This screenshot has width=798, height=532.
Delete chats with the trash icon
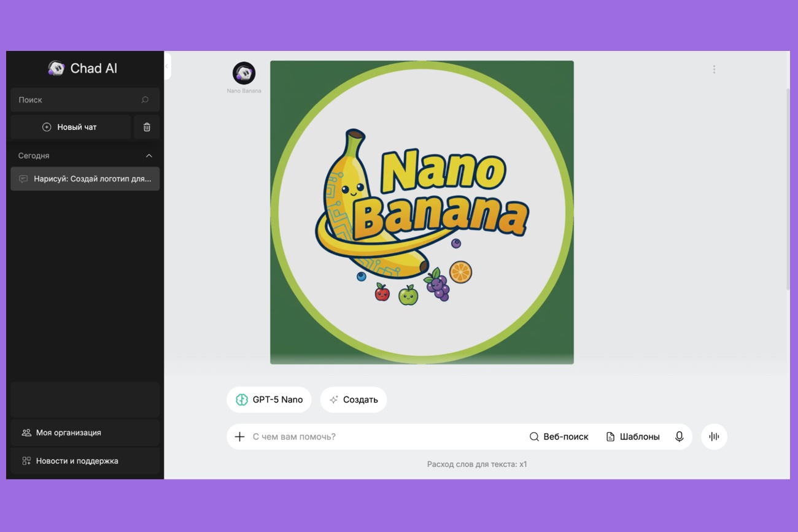point(147,127)
